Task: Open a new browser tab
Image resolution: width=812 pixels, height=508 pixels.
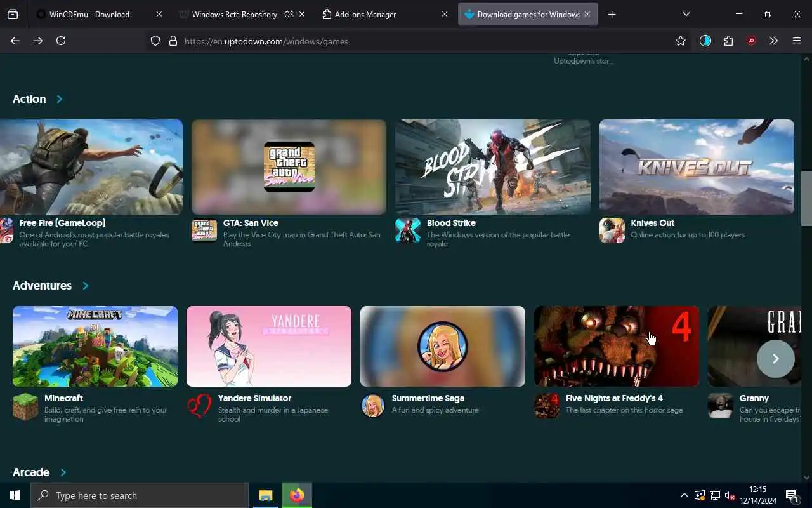Action: tap(612, 14)
